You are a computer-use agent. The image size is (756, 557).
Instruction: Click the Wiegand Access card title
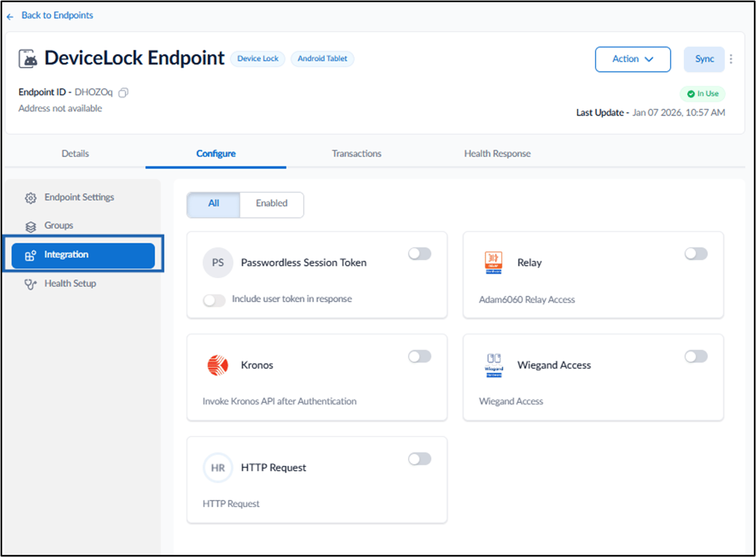tap(554, 365)
